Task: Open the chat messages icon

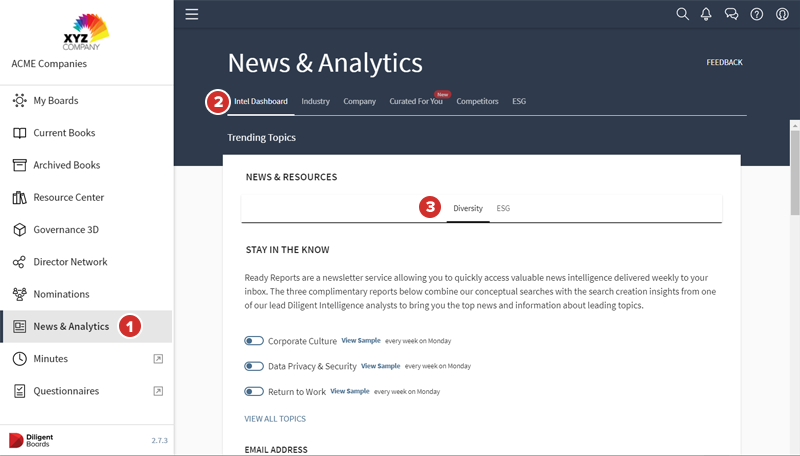Action: point(731,14)
